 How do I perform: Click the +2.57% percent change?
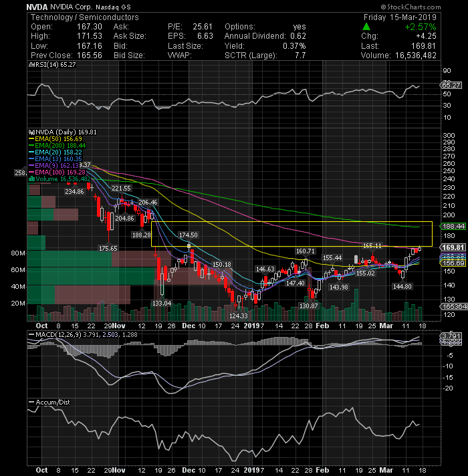[421, 27]
